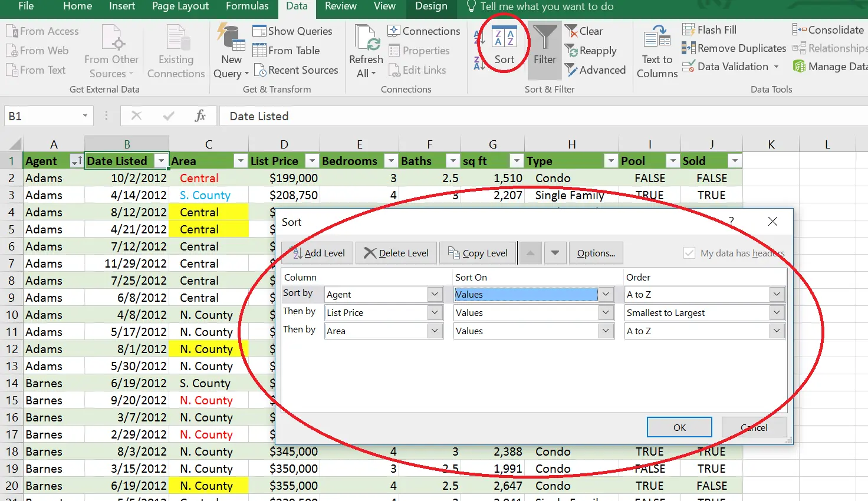
Task: Expand Sort by Agent column combo
Action: point(435,294)
